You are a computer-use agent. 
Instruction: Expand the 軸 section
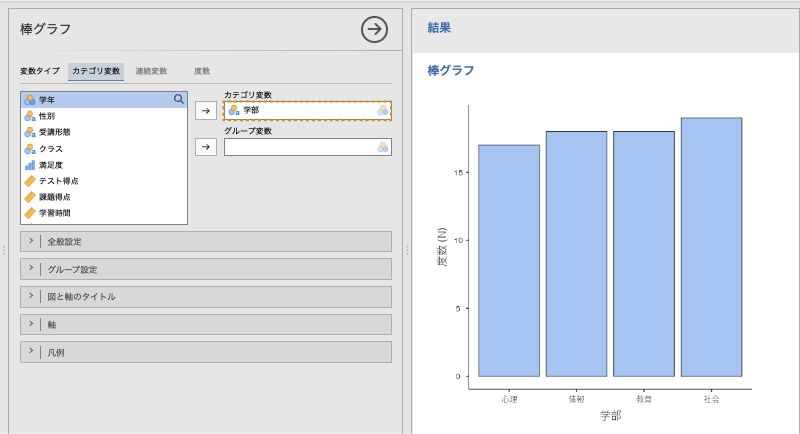point(205,325)
